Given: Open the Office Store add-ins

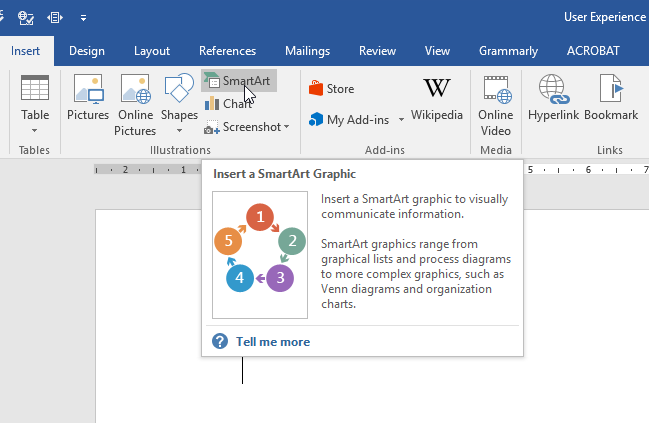Looking at the screenshot, I should tap(332, 89).
